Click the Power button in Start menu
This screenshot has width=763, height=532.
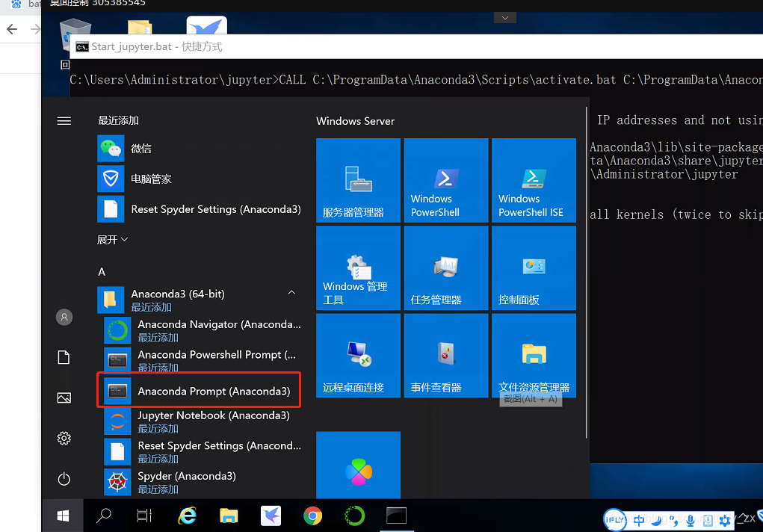64,479
